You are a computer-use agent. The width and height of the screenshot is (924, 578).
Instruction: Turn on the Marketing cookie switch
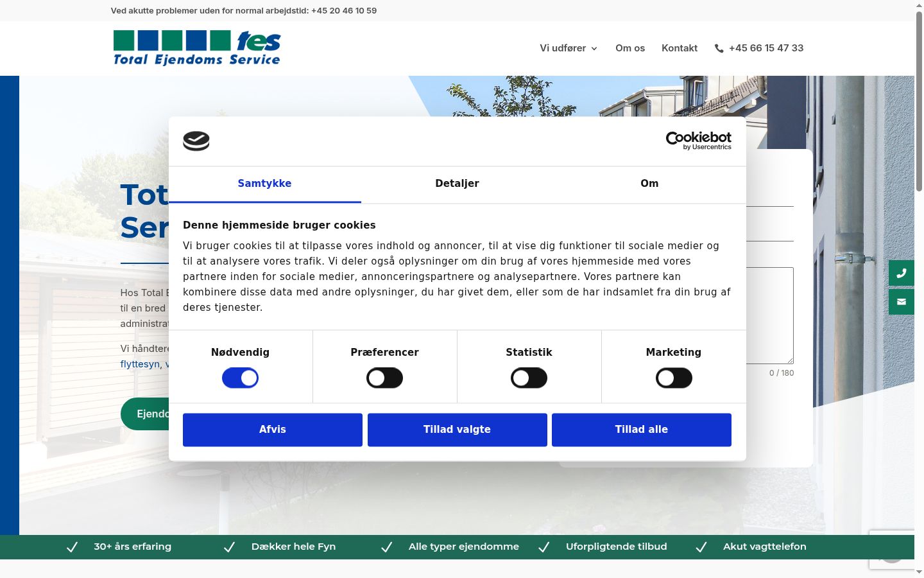click(674, 378)
